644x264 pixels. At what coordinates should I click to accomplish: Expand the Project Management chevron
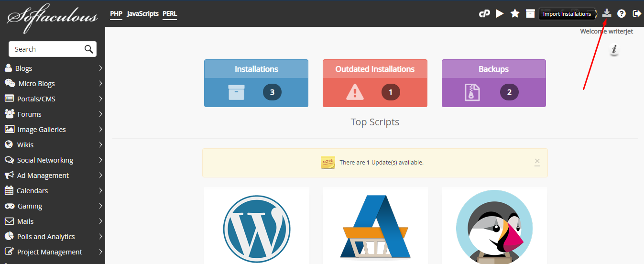click(x=100, y=252)
